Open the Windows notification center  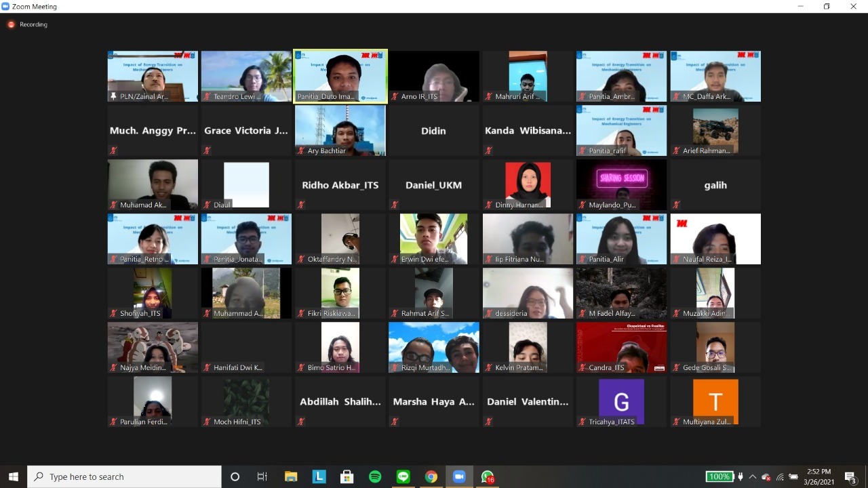[x=850, y=476]
